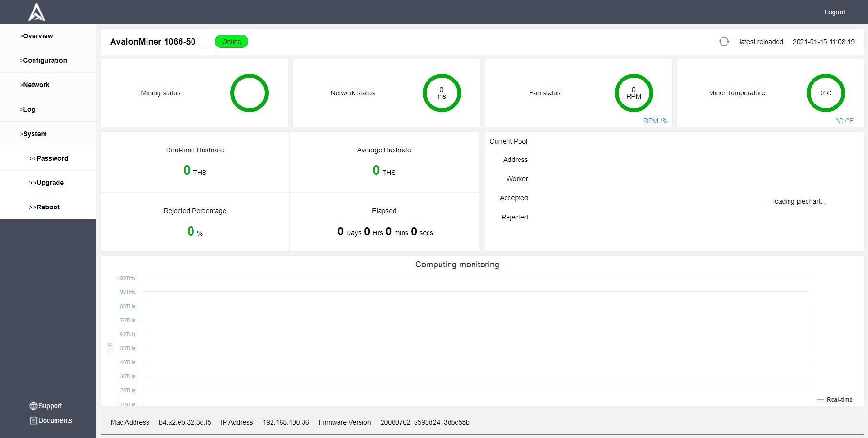Click the Elapsed label
The height and width of the screenshot is (438, 868).
point(384,211)
